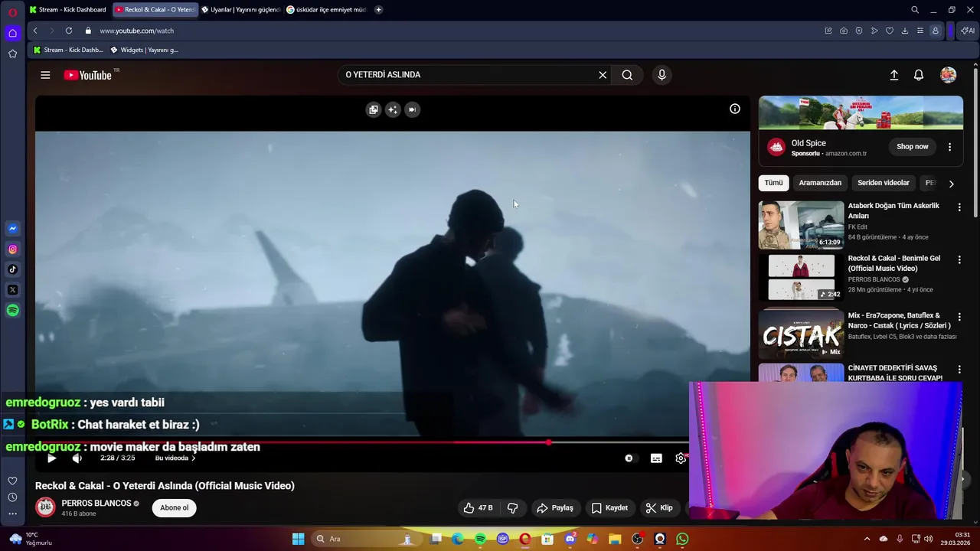Expand 'Bu videoda' chapter chevron
980x551 pixels.
(x=193, y=458)
